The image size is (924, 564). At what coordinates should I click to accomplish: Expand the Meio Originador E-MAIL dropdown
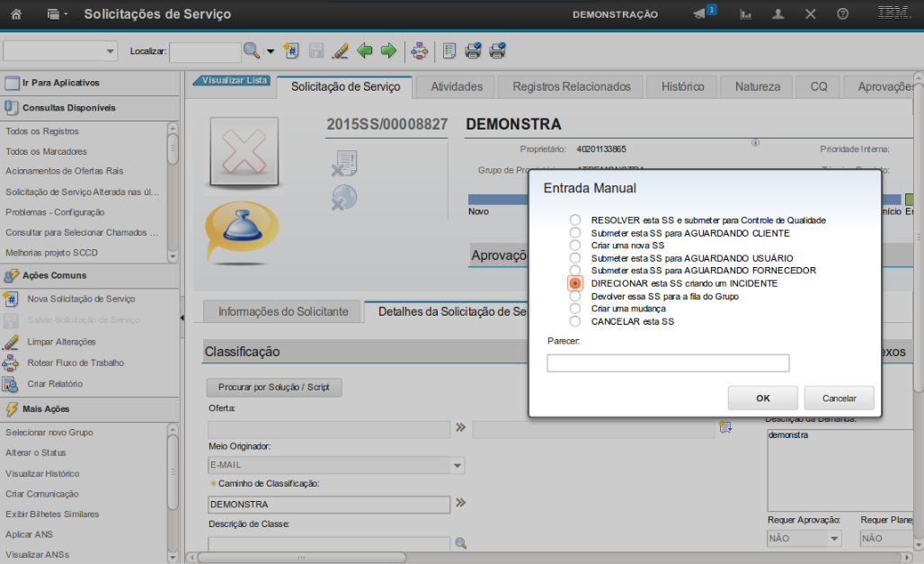point(458,466)
